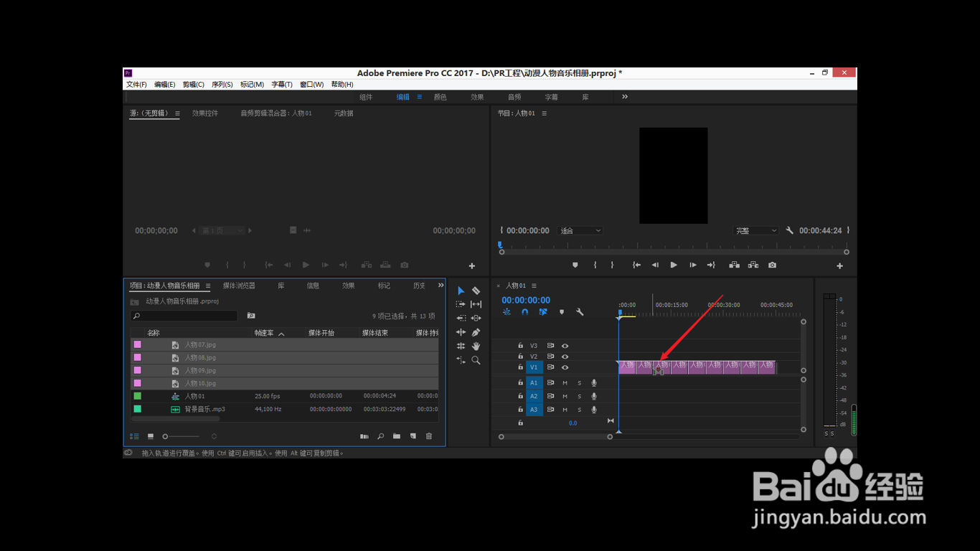This screenshot has height=551, width=980.
Task: Click trash Clear icon in Project panel
Action: 429,436
